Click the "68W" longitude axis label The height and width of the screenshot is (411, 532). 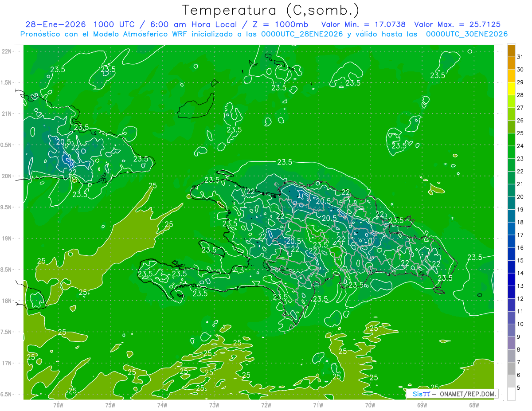coord(474,405)
